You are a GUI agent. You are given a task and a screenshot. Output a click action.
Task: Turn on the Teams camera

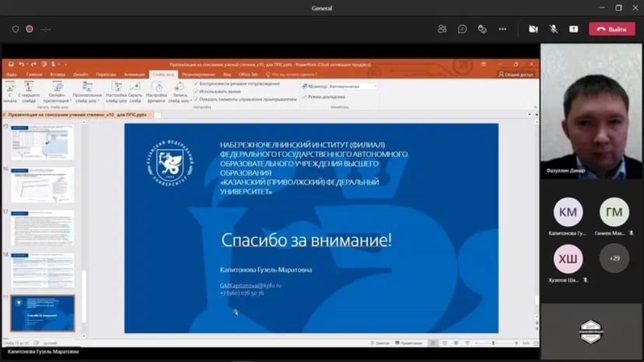(534, 29)
